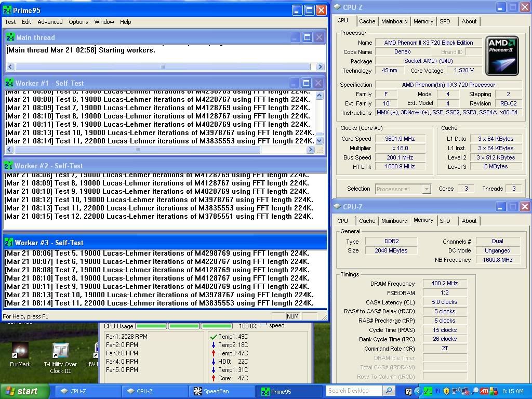Click the Prime95 icon in the main title bar
Viewport: 532px width, 399px height.
(7, 10)
